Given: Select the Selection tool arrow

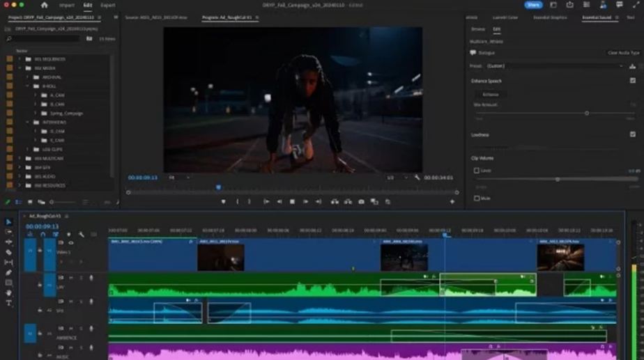Looking at the screenshot, I should click(x=8, y=222).
